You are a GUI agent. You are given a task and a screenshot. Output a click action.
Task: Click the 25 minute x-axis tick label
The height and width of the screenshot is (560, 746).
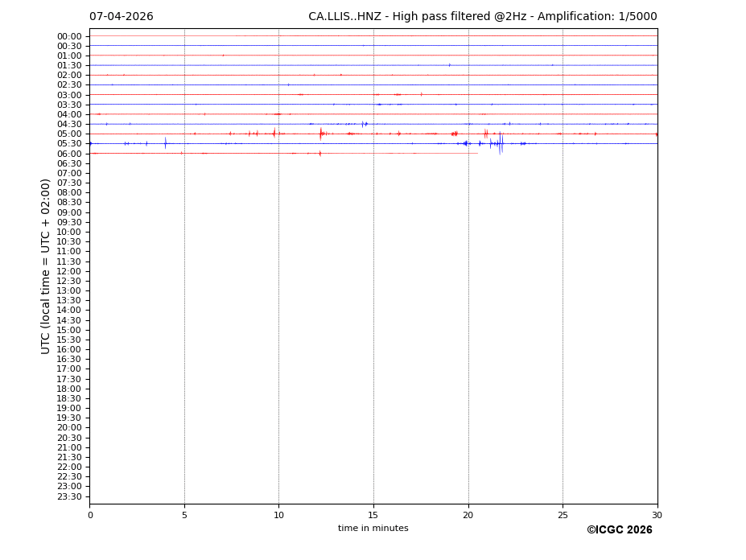point(563,516)
